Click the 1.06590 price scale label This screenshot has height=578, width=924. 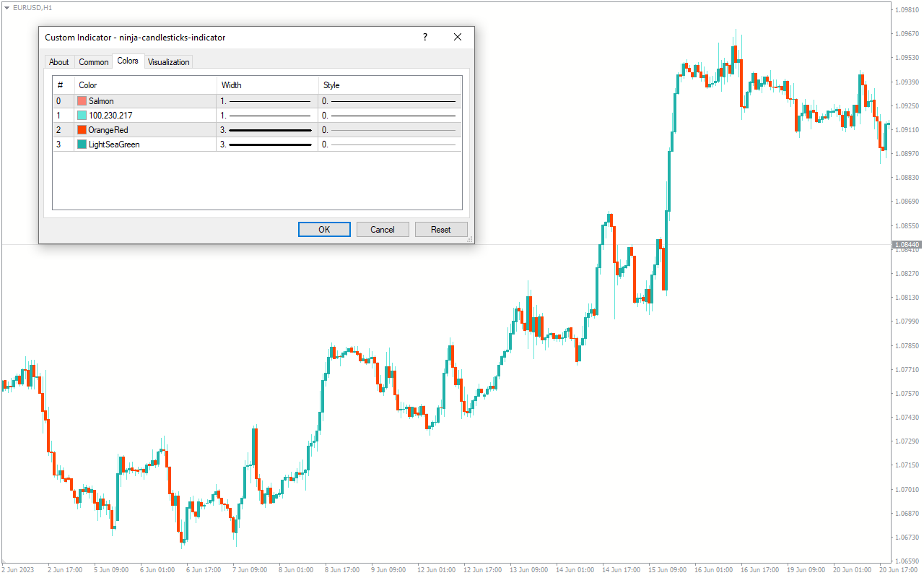(907, 561)
